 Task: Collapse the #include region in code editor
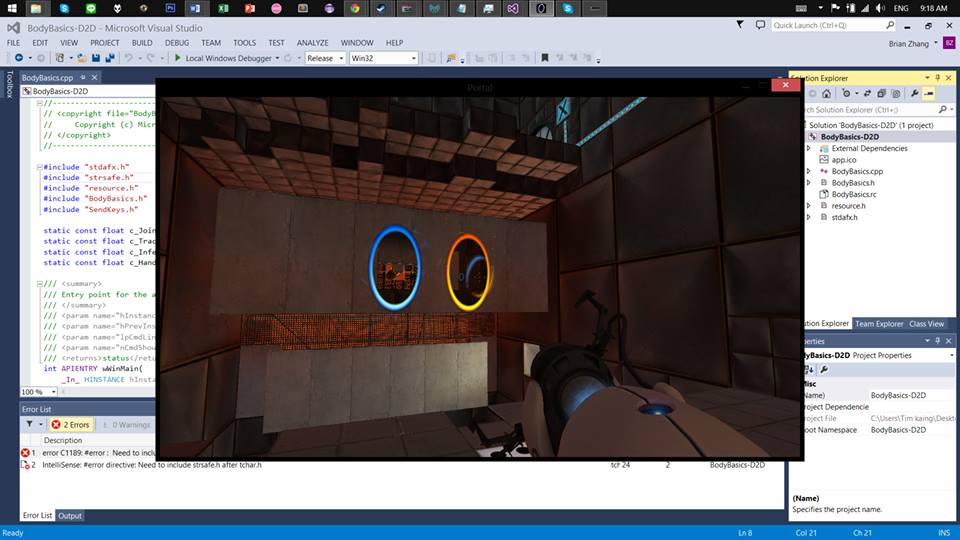(39, 167)
